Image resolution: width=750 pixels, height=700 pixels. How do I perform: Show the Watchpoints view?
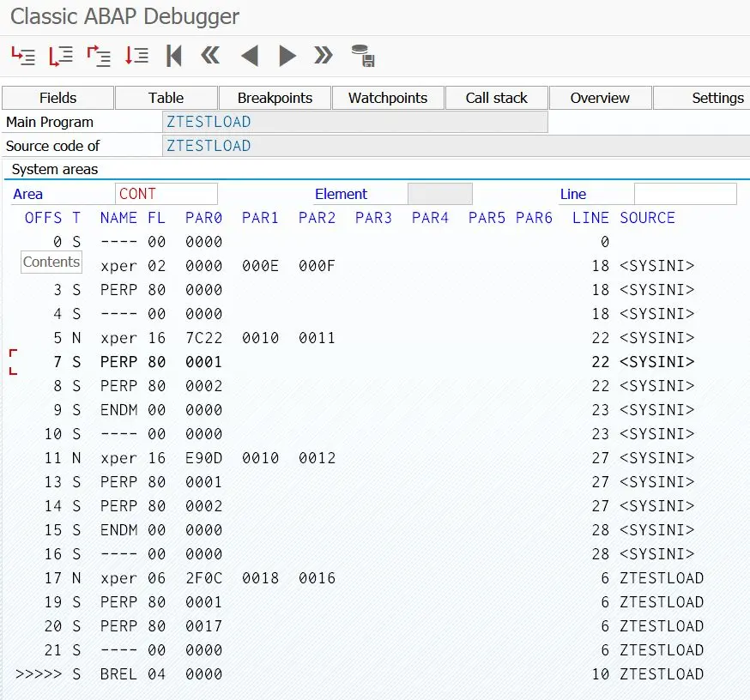[x=388, y=98]
